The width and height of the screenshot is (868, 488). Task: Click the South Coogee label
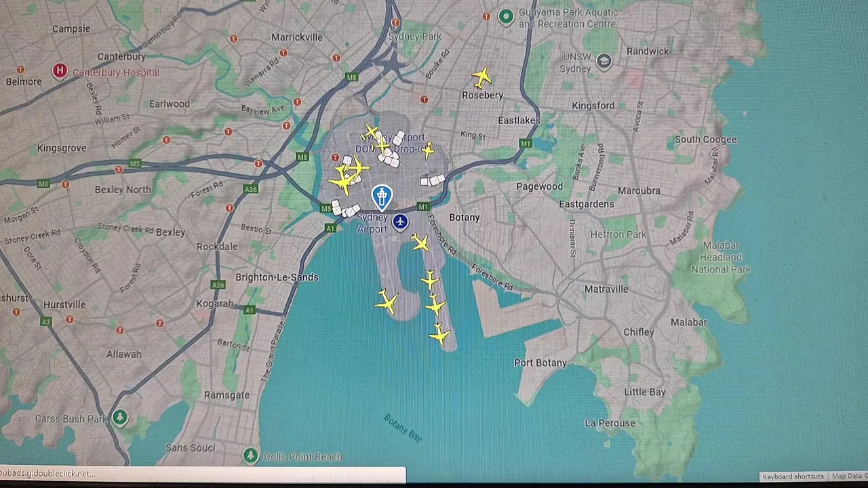705,140
